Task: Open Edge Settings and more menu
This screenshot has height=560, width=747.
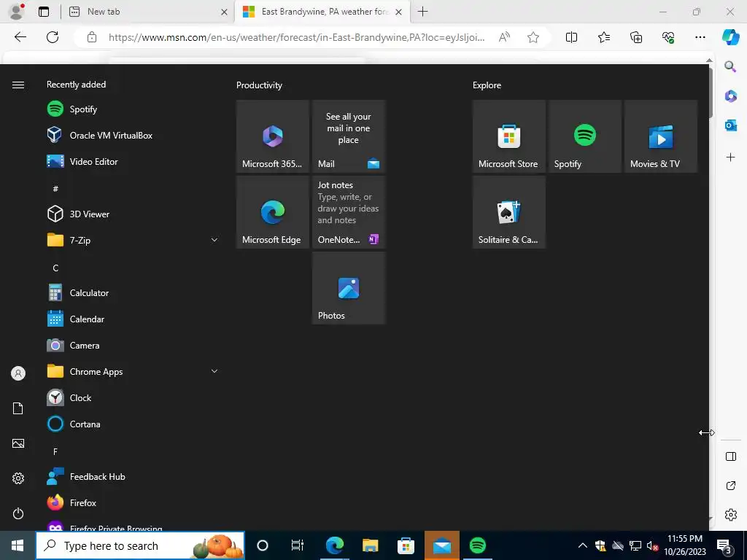Action: point(700,37)
